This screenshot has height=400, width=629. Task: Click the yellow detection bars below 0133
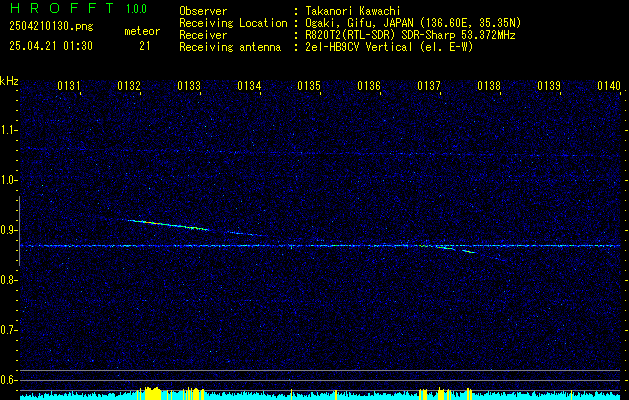click(193, 394)
